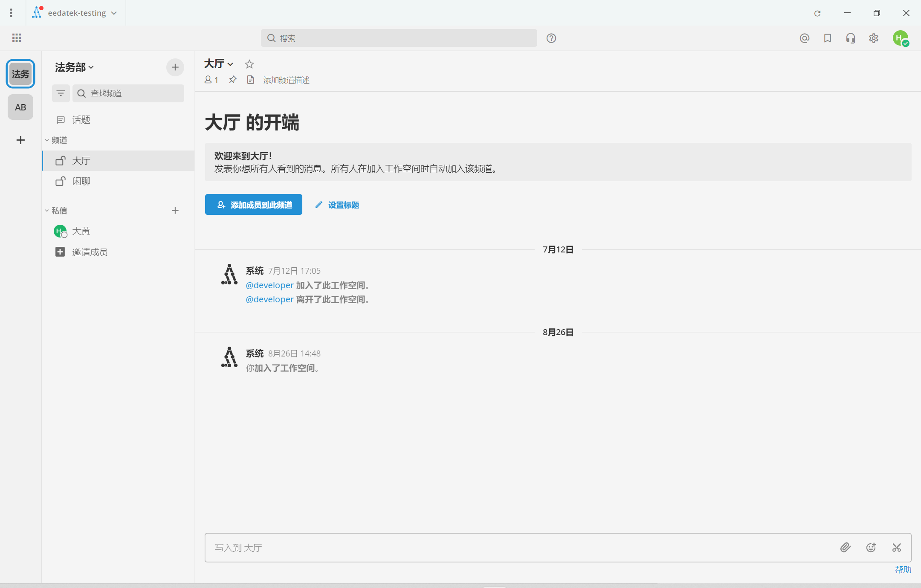Open the kebab menu with three vertical dots
921x588 pixels.
(11, 13)
